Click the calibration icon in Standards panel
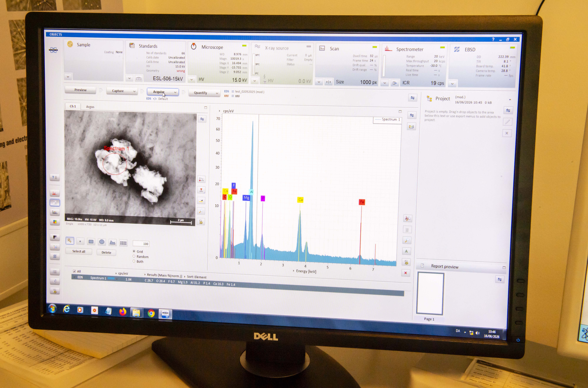This screenshot has height=388, width=588. 139,78
